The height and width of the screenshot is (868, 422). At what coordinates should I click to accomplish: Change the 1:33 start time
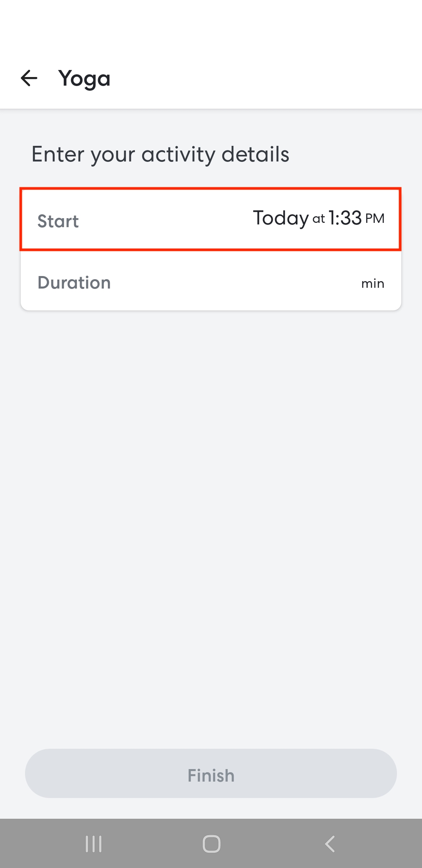pyautogui.click(x=345, y=218)
